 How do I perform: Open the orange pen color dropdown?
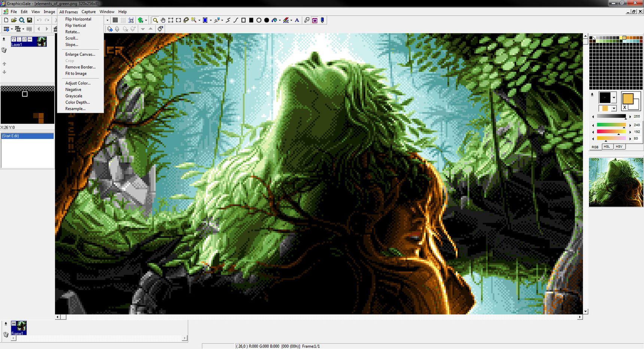tap(614, 108)
